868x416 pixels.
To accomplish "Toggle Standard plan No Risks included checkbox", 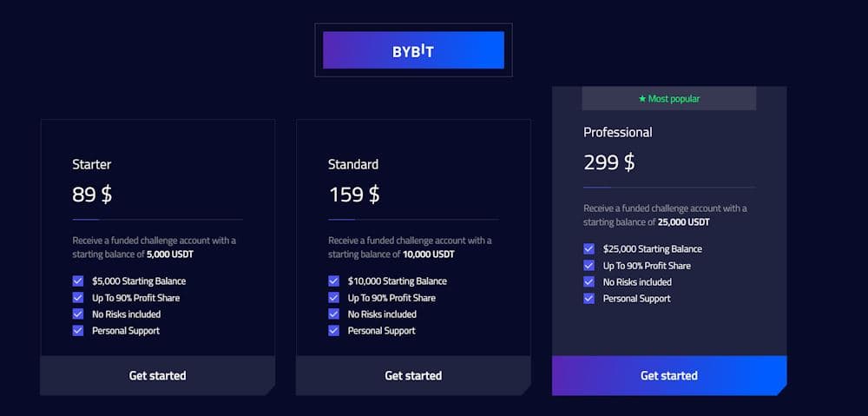I will pos(334,314).
